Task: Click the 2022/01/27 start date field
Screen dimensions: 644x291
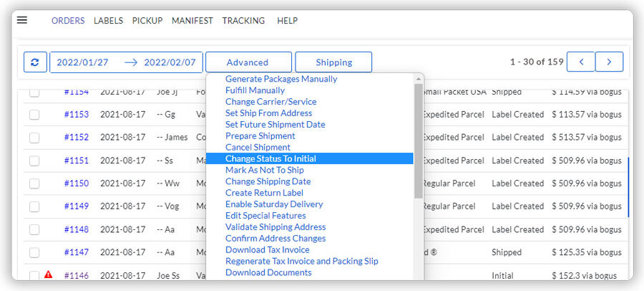Action: point(83,62)
